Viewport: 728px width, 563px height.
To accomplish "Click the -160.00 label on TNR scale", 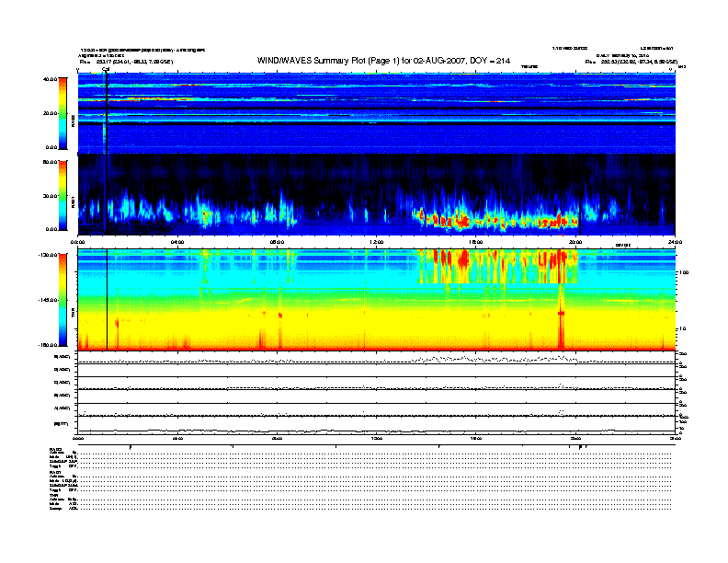I will [48, 345].
